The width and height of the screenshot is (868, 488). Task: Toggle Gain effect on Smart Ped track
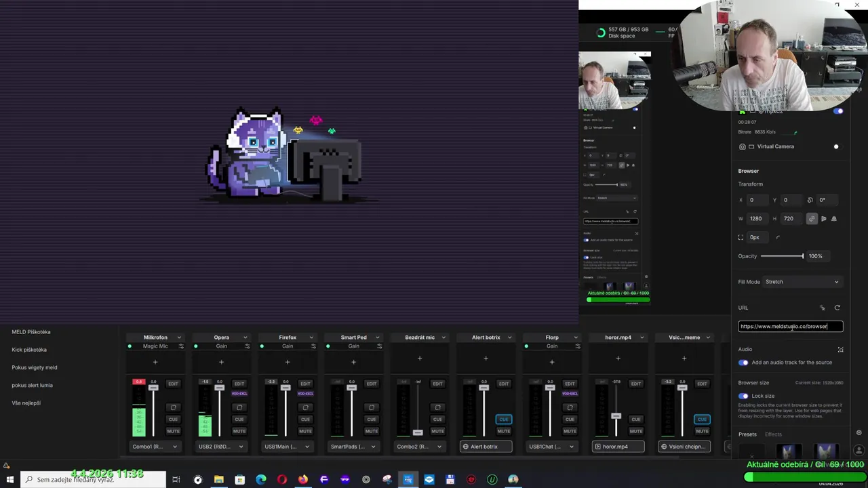coord(328,346)
